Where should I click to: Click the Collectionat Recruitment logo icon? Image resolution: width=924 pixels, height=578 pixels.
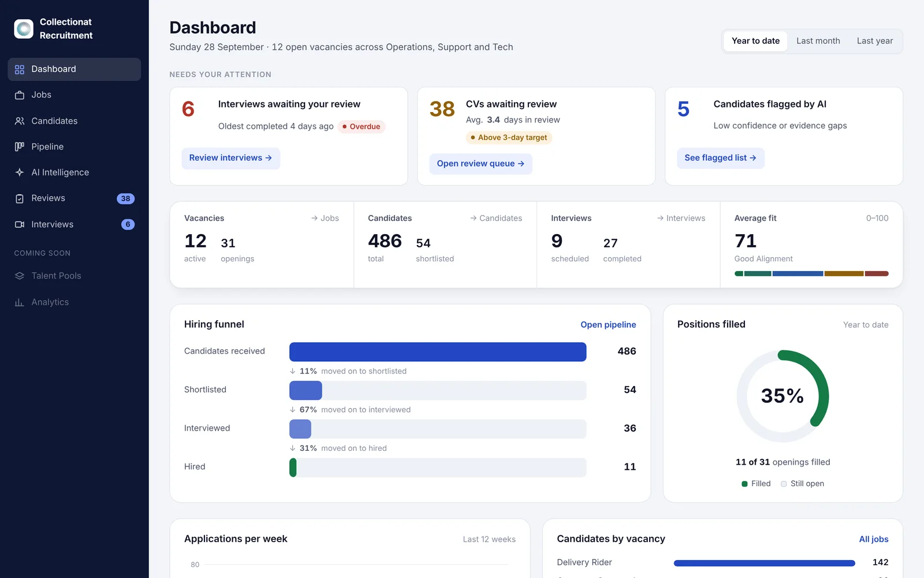(x=24, y=29)
